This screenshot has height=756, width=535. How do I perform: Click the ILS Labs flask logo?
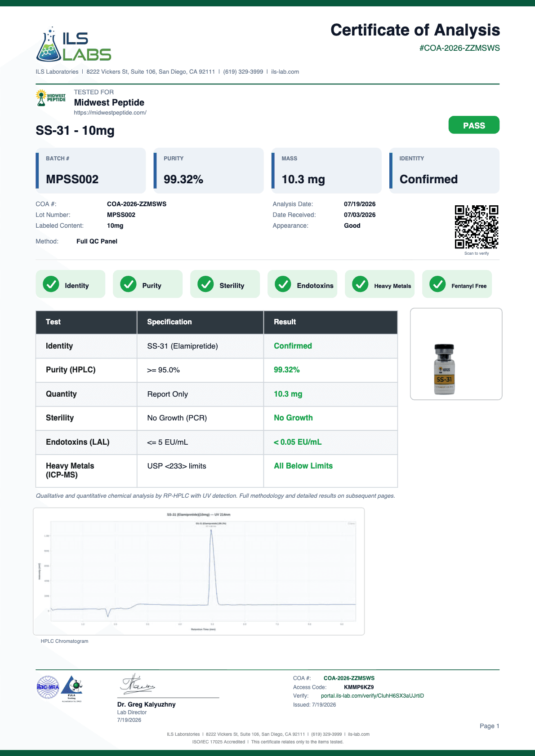(73, 44)
